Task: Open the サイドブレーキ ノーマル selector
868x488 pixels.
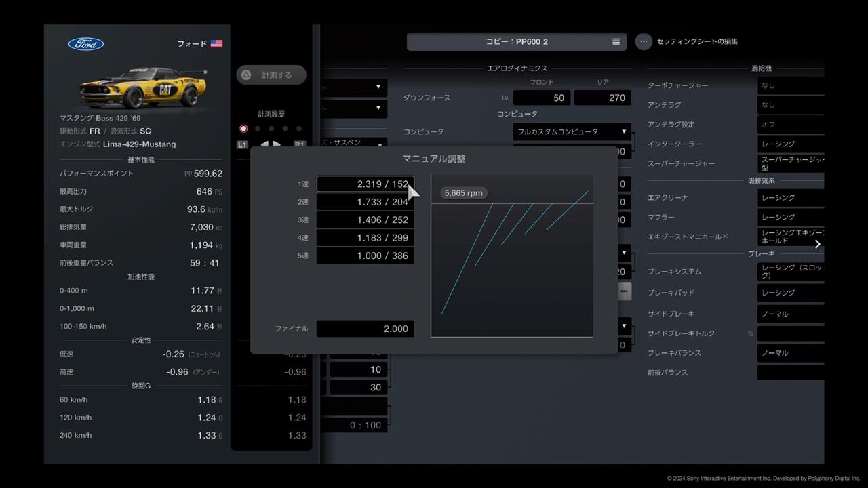Action: [791, 314]
